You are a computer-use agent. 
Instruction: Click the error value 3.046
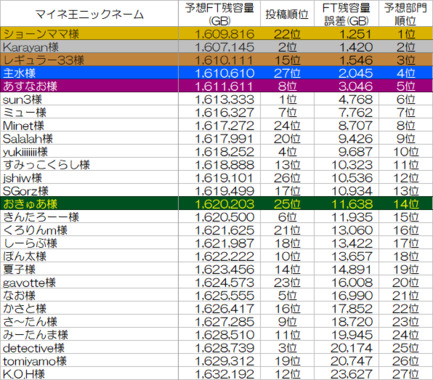pyautogui.click(x=355, y=86)
